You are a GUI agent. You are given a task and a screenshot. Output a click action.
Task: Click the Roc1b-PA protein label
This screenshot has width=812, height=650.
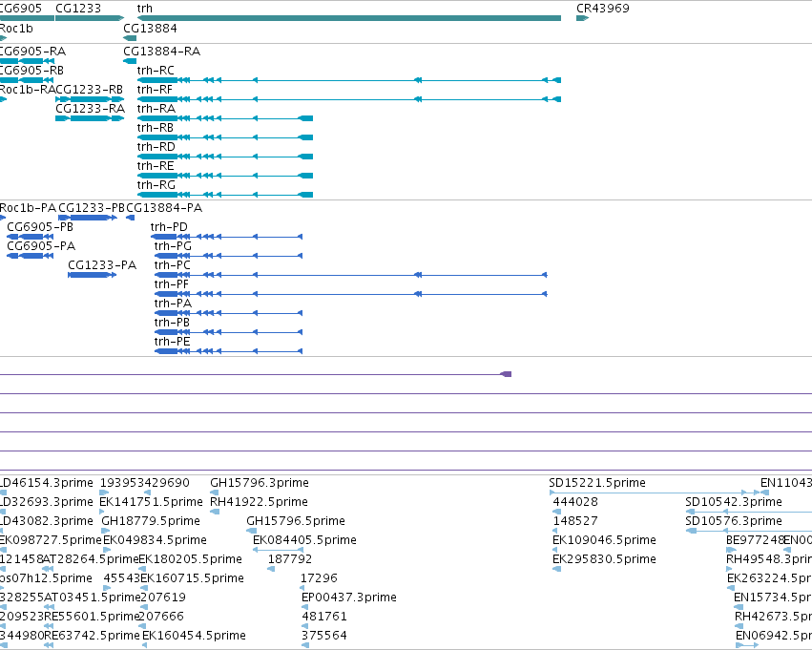[28, 208]
